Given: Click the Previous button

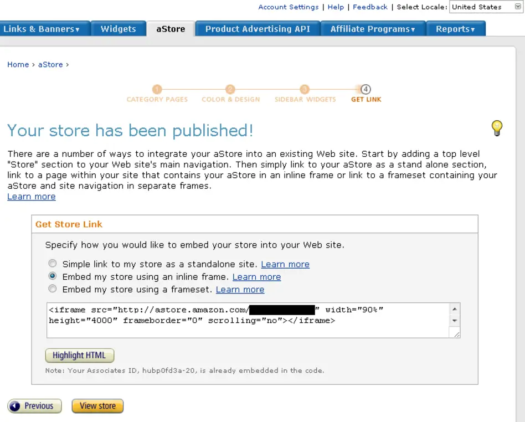Looking at the screenshot, I should (x=34, y=406).
